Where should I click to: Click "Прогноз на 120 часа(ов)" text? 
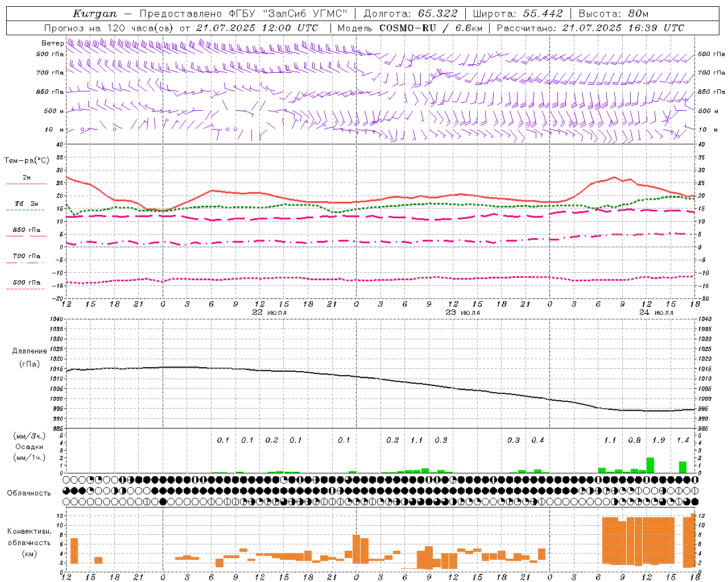click(109, 28)
